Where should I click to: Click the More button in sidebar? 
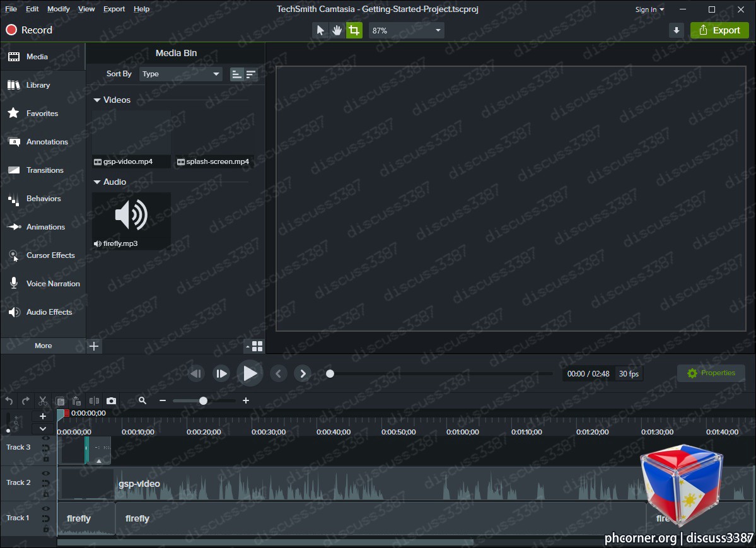pos(43,346)
